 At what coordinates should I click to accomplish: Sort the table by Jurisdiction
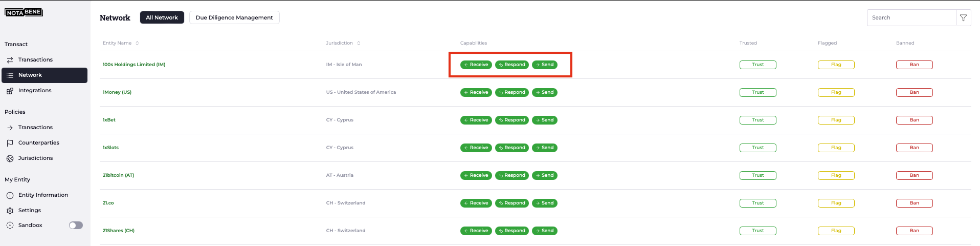pos(343,43)
